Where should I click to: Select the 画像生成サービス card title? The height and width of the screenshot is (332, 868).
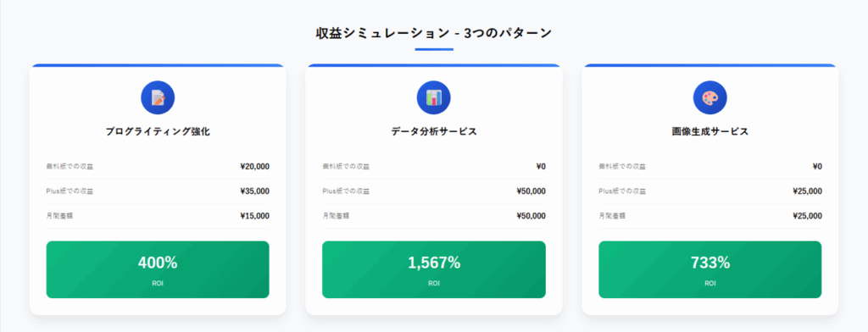[x=709, y=131]
